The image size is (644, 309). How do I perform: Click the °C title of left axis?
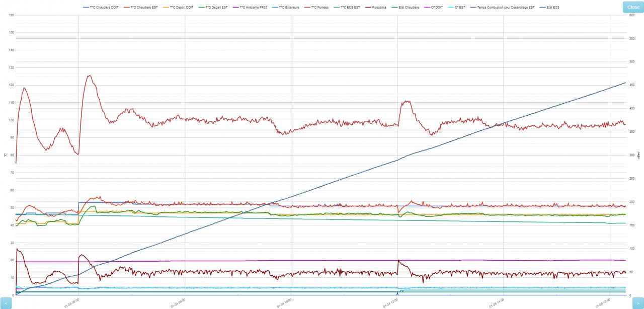click(x=5, y=155)
